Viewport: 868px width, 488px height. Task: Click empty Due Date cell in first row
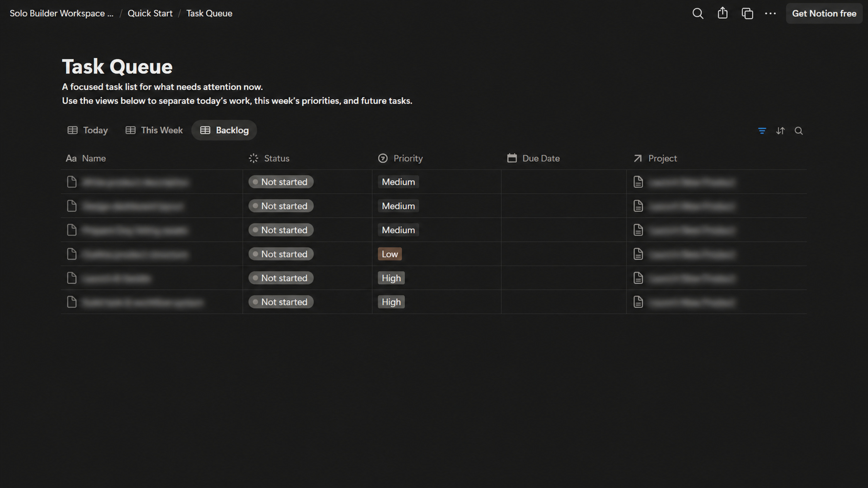pos(564,182)
